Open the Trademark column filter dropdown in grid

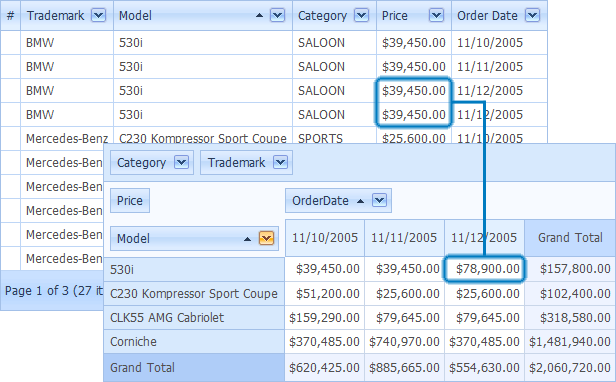pos(98,15)
